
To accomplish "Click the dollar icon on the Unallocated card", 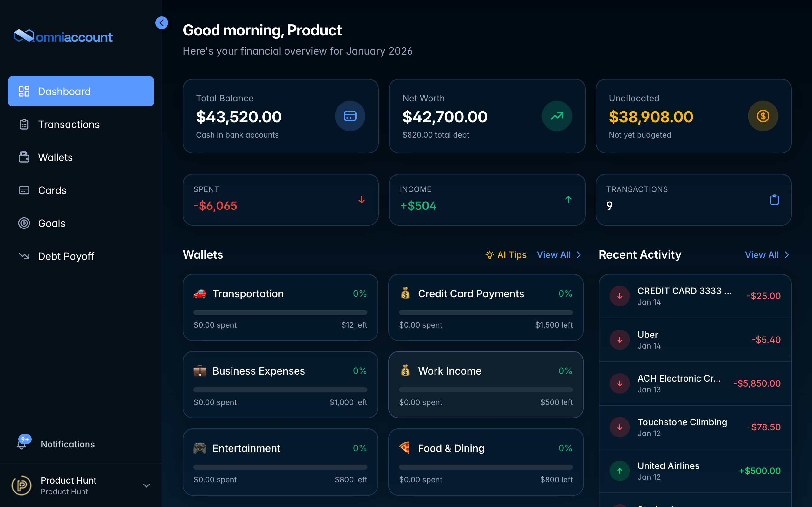I will (763, 116).
